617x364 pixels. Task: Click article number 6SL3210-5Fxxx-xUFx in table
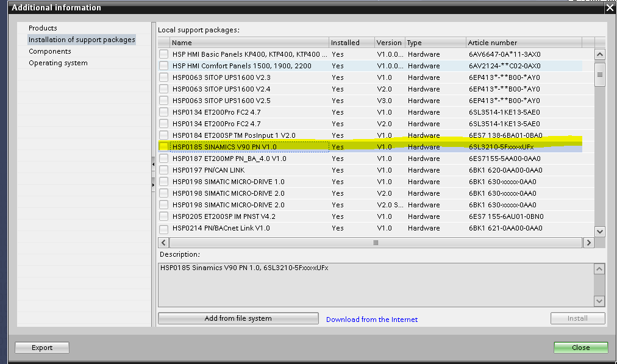[501, 147]
